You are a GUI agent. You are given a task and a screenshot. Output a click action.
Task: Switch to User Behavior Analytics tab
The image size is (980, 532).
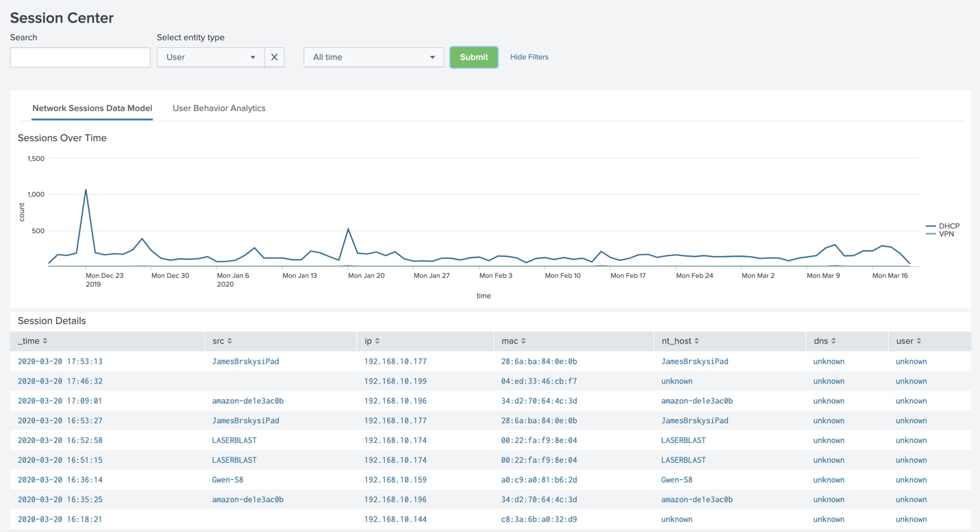click(x=219, y=108)
